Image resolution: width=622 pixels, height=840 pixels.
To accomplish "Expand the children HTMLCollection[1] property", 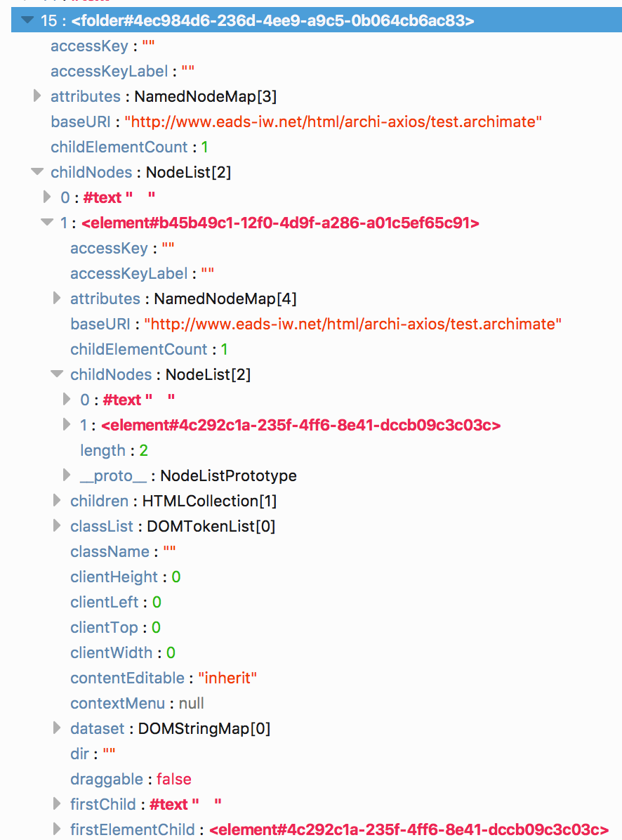I will (56, 501).
